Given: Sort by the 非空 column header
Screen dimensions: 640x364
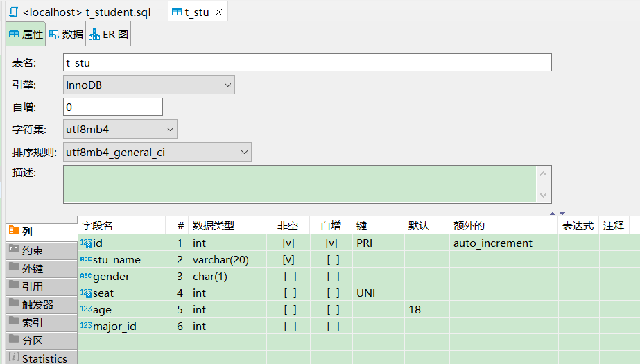Looking at the screenshot, I should [x=288, y=225].
